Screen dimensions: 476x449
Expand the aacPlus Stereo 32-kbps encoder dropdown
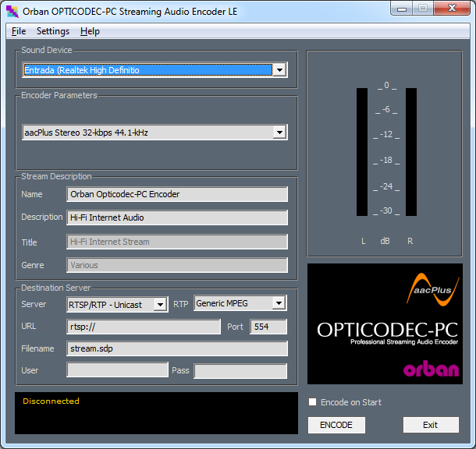[279, 133]
